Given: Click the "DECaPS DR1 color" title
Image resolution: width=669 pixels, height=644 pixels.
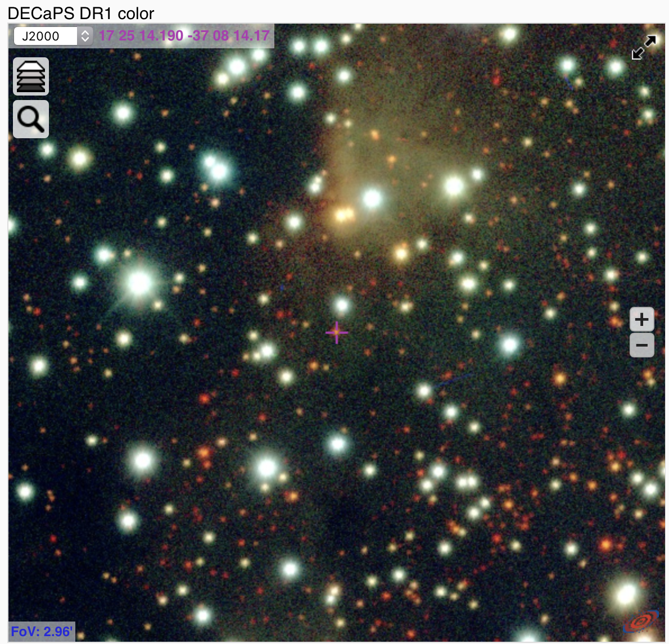Looking at the screenshot, I should (x=81, y=13).
